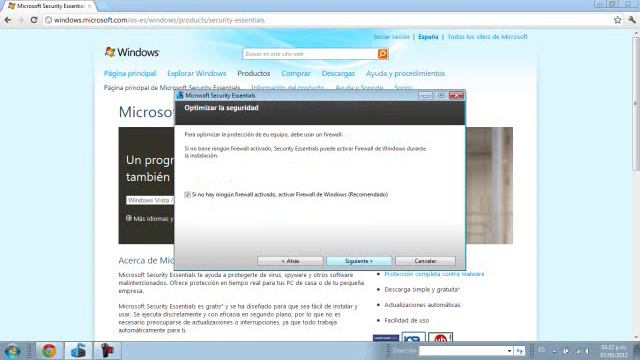The image size is (640, 360).
Task: Click the network icon in the system tray
Action: coord(578,351)
